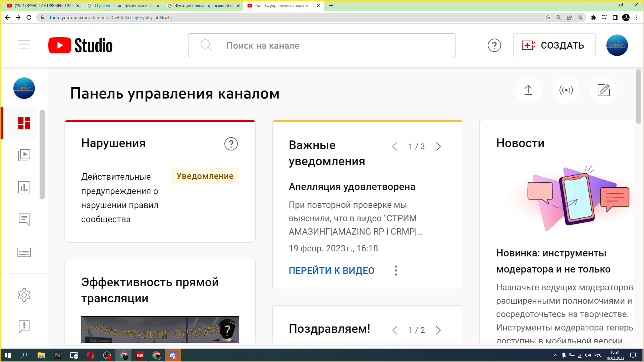Click help icon in Нарушения card
The image size is (644, 362).
coord(231,144)
